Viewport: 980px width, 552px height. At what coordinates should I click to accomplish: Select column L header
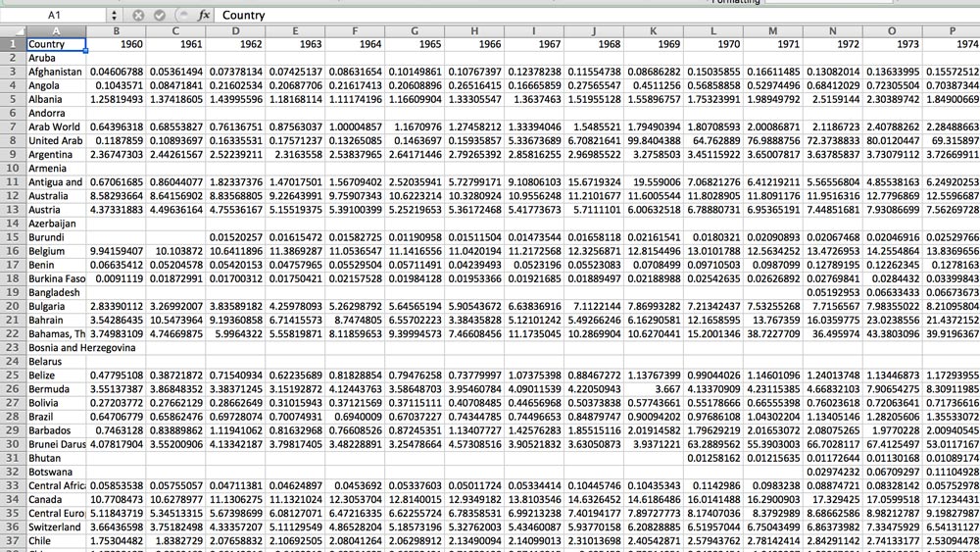[713, 30]
